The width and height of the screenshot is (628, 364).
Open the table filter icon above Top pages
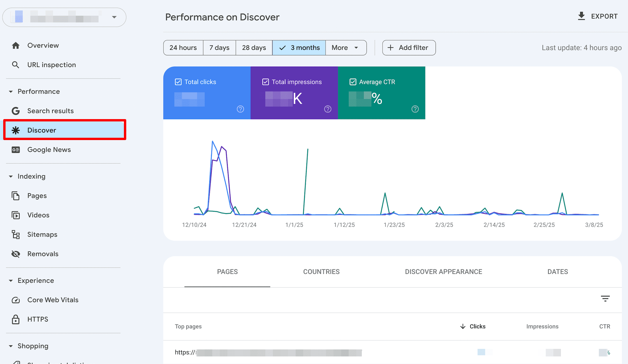tap(605, 298)
